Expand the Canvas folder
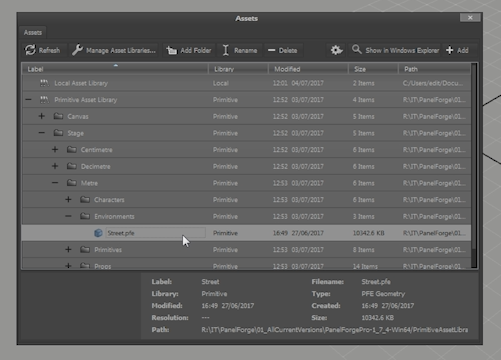The width and height of the screenshot is (501, 360). click(x=42, y=116)
